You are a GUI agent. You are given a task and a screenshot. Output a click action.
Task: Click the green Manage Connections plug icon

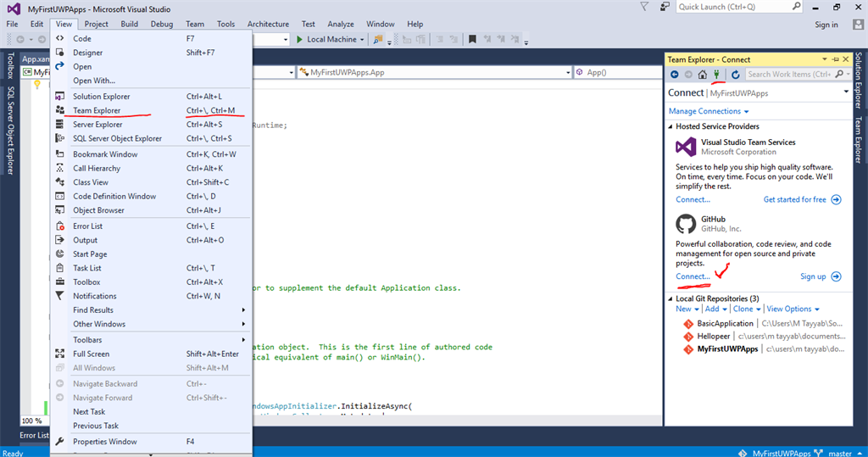716,75
